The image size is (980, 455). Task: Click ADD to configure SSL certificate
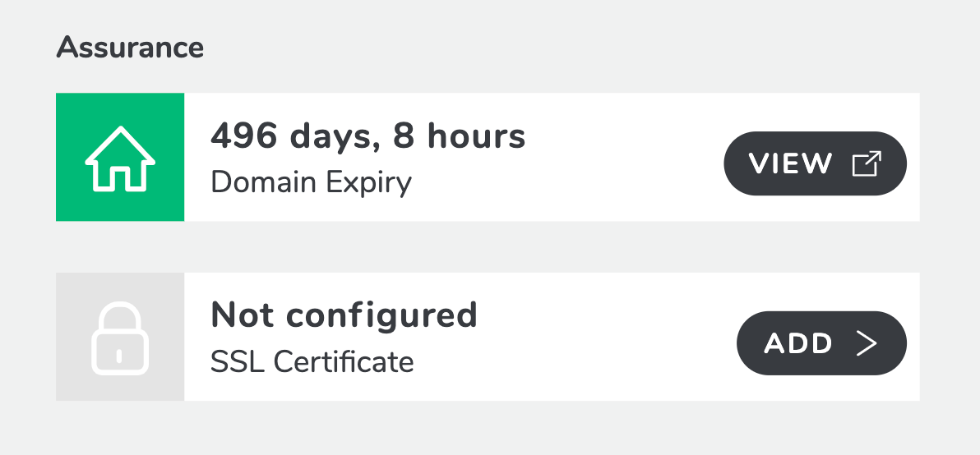click(821, 343)
